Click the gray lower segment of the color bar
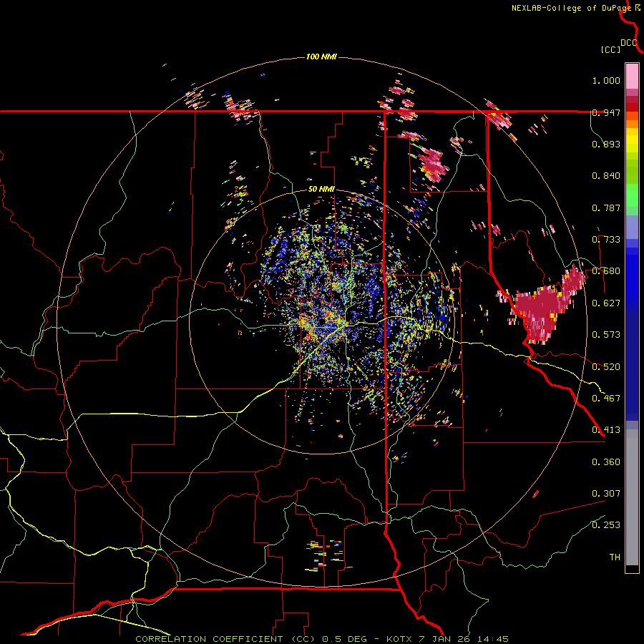This screenshot has width=644, height=644. click(632, 497)
